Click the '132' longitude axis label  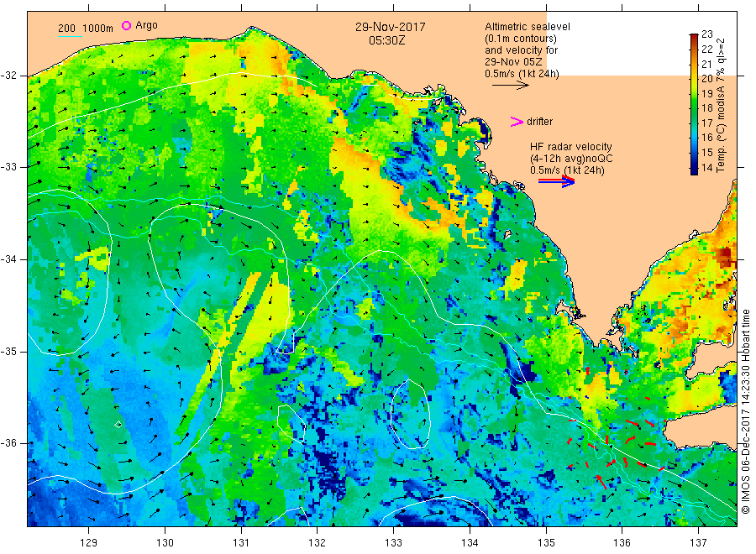pyautogui.click(x=318, y=543)
